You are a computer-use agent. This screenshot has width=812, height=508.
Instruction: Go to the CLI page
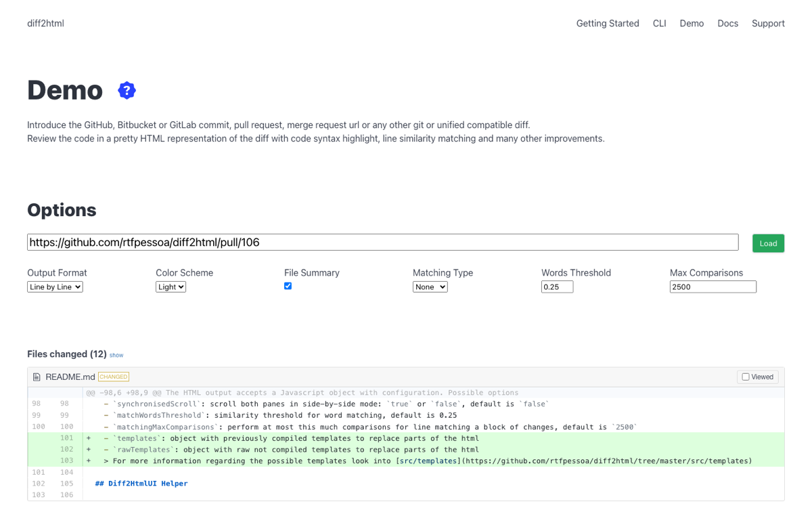[x=660, y=23]
